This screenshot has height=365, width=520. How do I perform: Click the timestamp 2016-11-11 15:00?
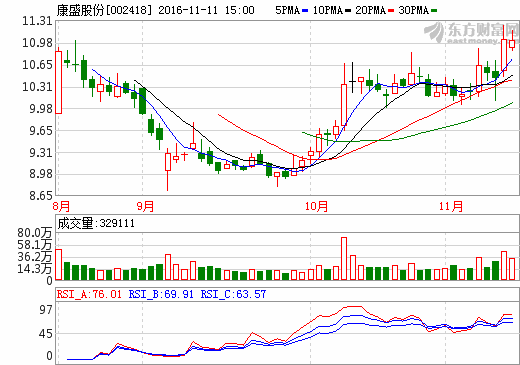[206, 10]
